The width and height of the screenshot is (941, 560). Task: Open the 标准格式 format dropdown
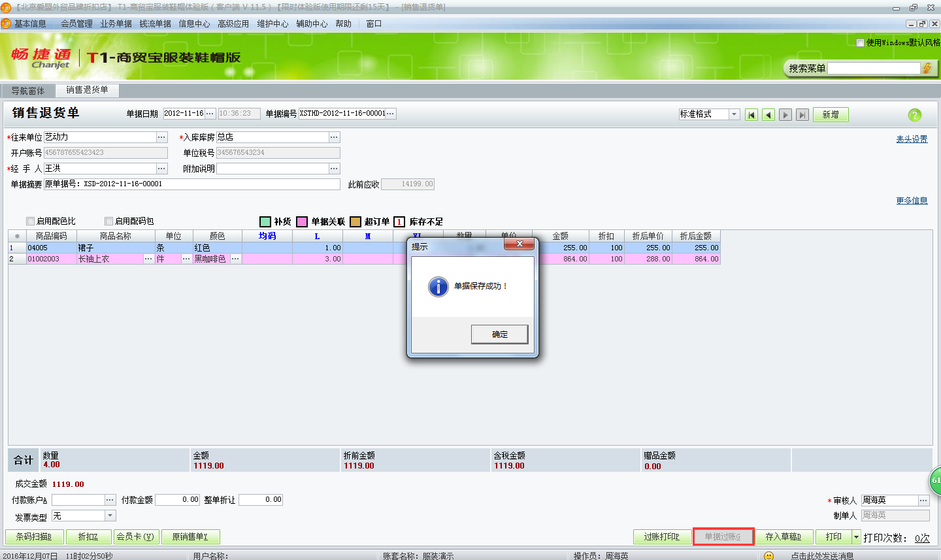(734, 114)
